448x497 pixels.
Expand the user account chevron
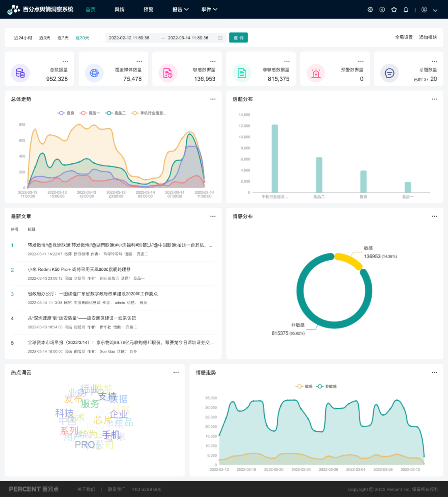(x=435, y=10)
